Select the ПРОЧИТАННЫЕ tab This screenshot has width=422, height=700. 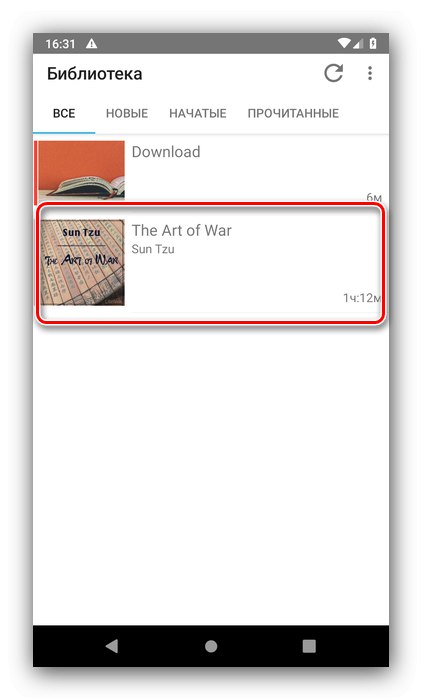pos(293,113)
